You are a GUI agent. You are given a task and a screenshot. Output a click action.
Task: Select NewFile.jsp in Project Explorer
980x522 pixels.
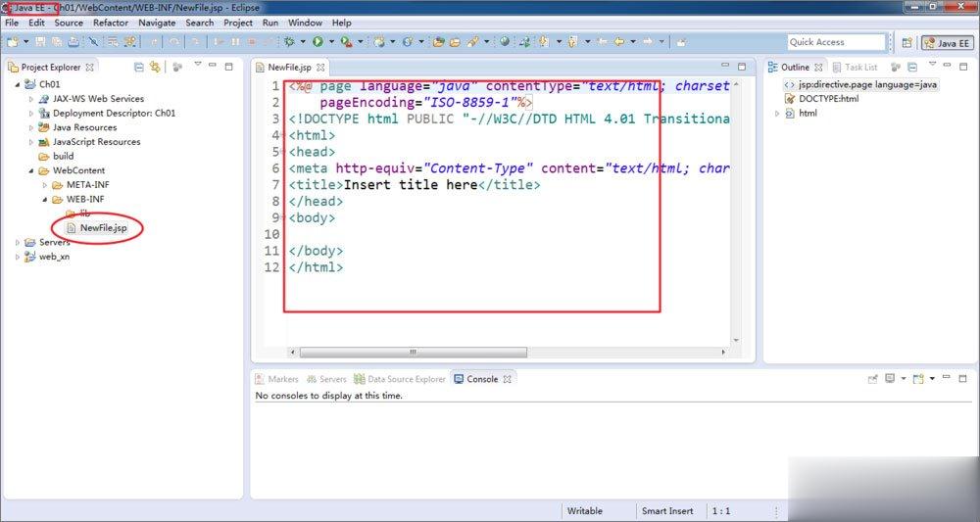click(103, 228)
